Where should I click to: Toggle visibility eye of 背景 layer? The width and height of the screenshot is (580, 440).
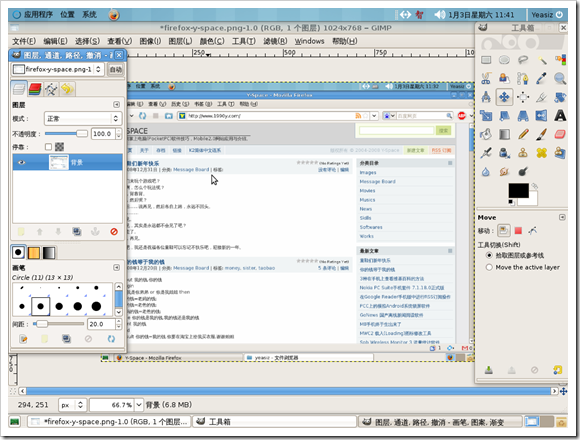pyautogui.click(x=22, y=162)
